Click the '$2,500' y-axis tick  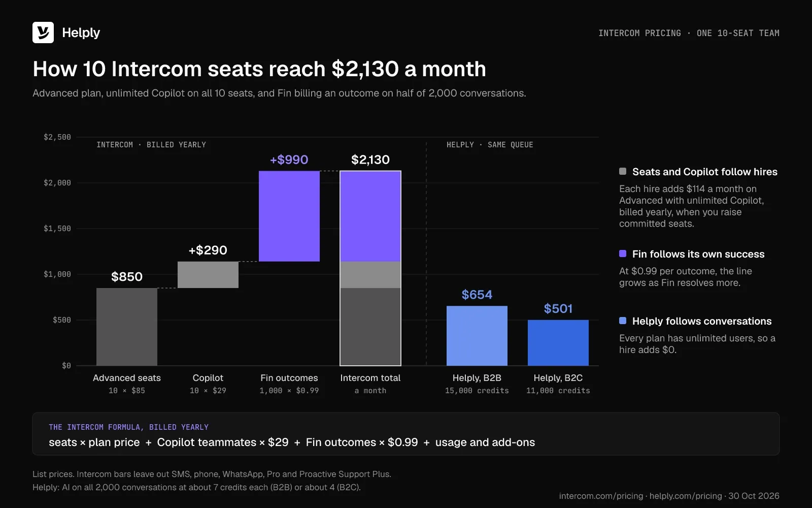(57, 137)
